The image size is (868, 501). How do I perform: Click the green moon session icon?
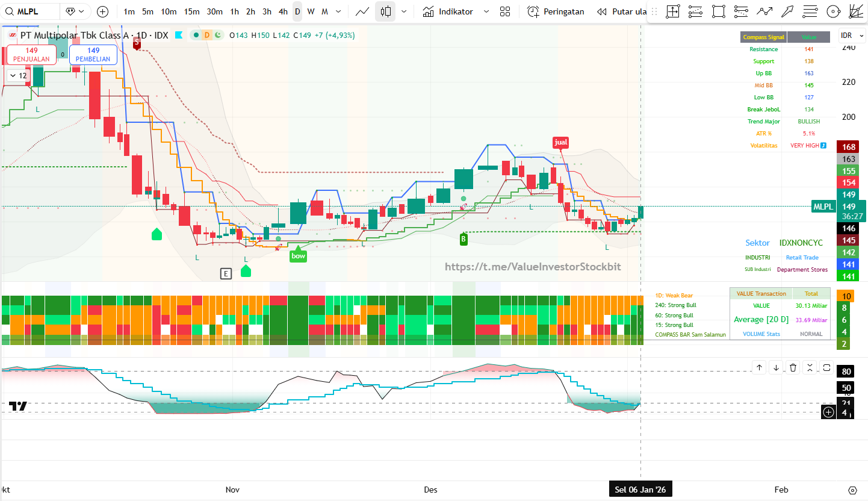click(217, 36)
